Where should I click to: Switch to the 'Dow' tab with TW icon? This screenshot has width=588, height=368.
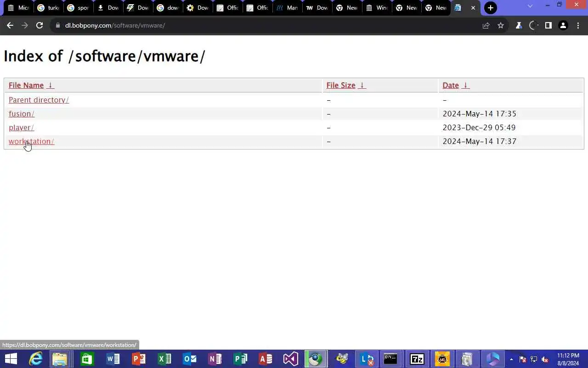317,8
